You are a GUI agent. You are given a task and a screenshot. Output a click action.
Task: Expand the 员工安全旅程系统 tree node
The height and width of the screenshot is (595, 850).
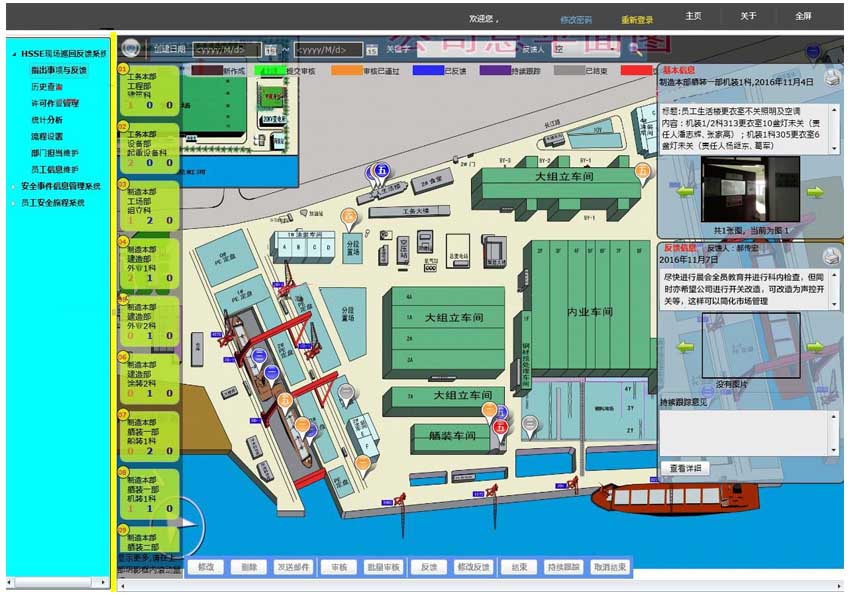[x=12, y=202]
